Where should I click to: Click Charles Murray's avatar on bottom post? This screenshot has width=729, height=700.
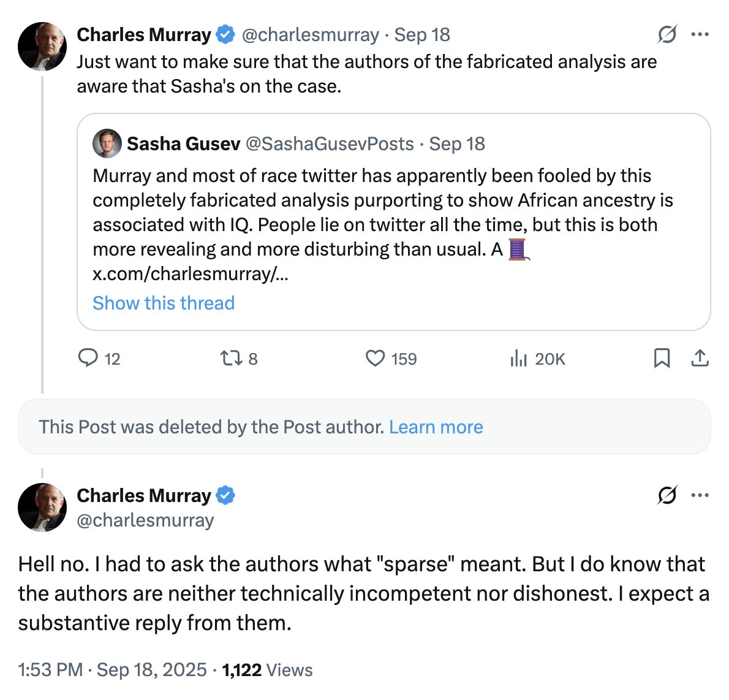42,507
